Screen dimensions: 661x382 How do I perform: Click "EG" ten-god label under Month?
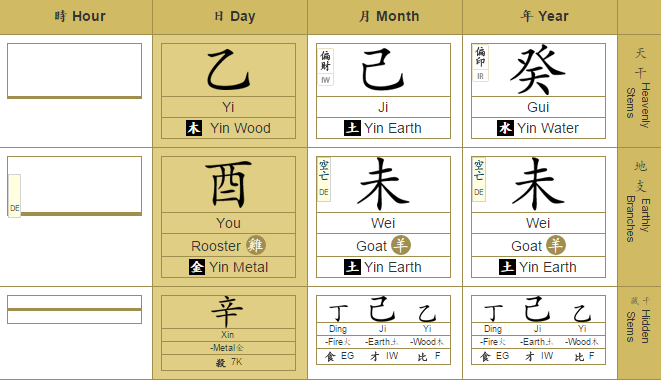pyautogui.click(x=347, y=356)
